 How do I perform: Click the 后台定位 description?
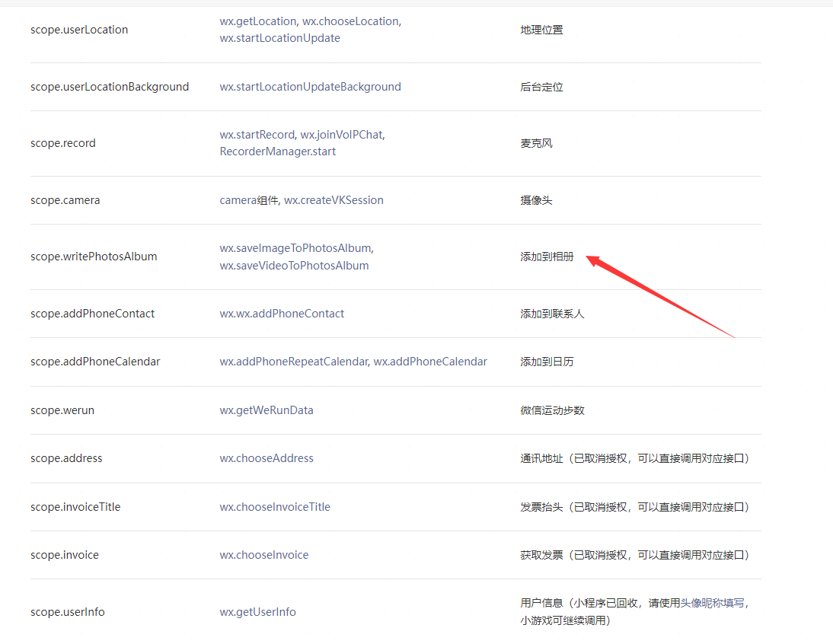pos(541,87)
